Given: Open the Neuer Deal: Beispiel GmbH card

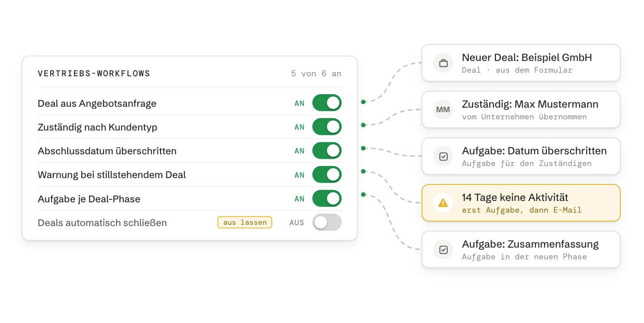Looking at the screenshot, I should click(521, 63).
